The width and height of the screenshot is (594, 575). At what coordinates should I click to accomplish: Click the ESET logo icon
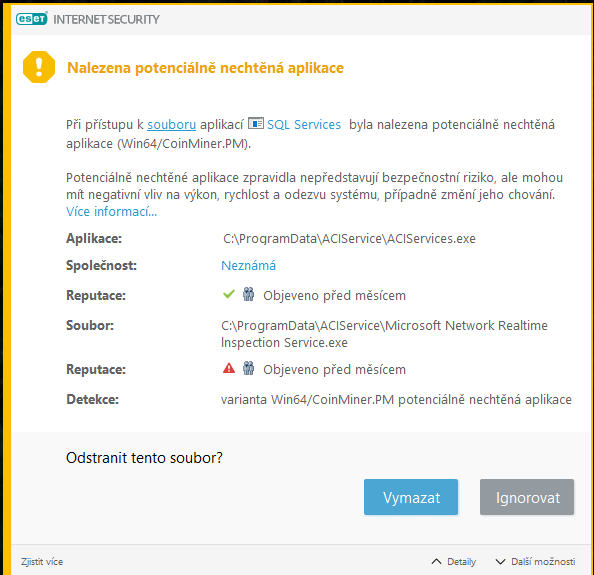coord(32,19)
